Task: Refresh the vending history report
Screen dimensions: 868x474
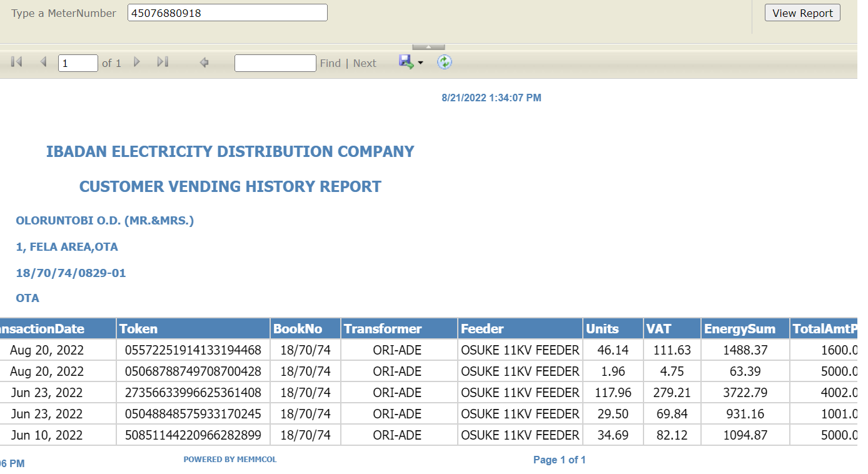Action: 444,62
